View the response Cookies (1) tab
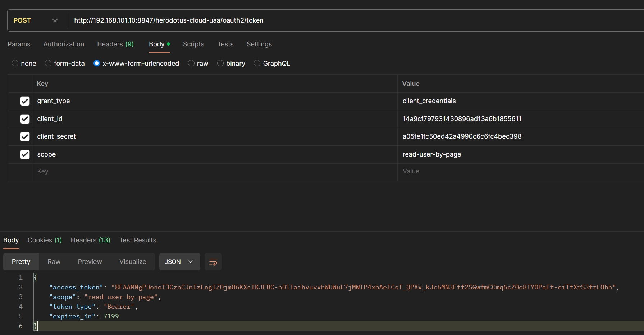 [45, 240]
